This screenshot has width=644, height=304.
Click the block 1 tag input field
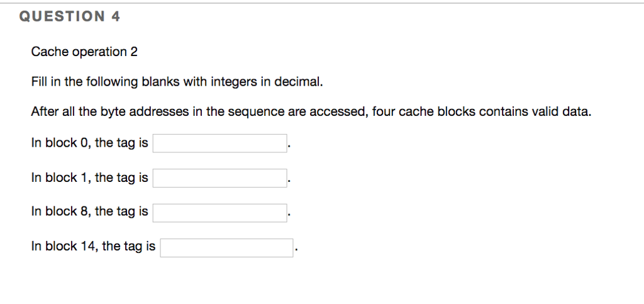[x=220, y=178]
